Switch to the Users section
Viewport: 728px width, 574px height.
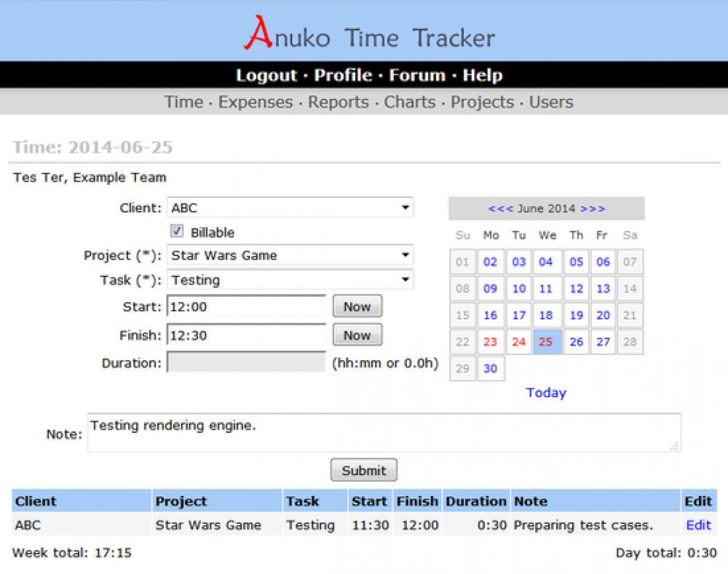[x=550, y=102]
